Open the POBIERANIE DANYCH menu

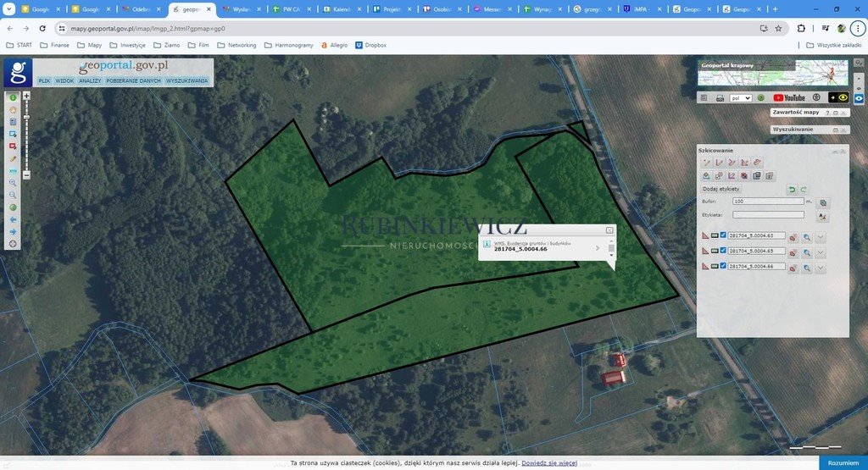(x=133, y=80)
